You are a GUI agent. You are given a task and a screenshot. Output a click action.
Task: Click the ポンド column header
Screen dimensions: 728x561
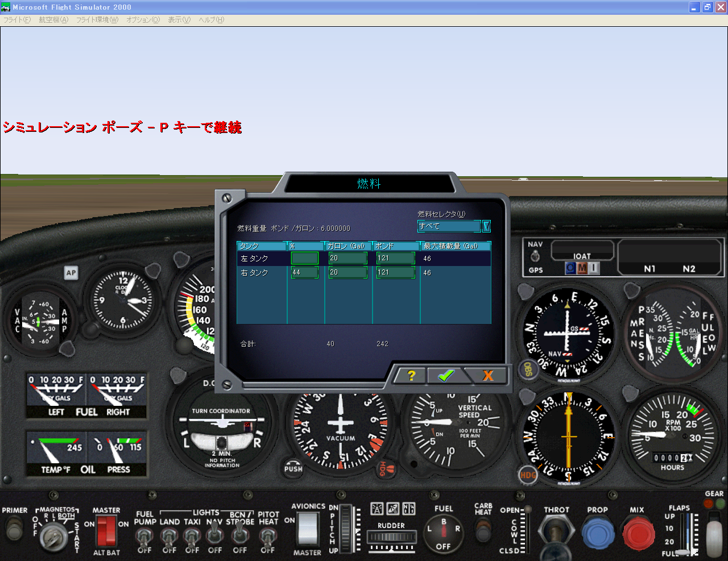pyautogui.click(x=396, y=246)
